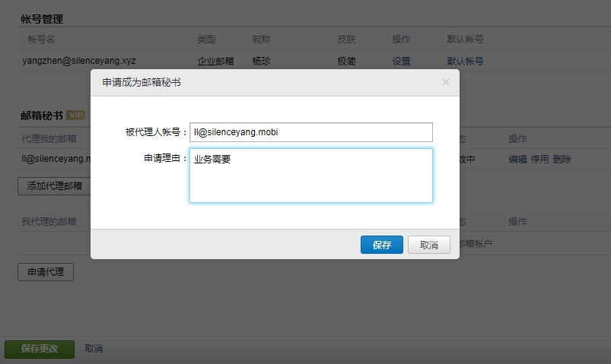Image resolution: width=611 pixels, height=364 pixels.
Task: Click 停用 to disable the proxy mailbox
Action: (539, 160)
